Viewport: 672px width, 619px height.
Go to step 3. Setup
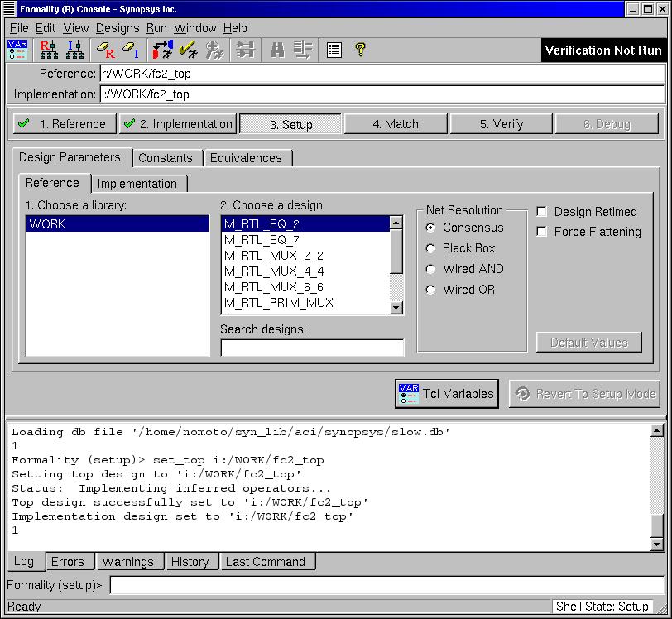coord(290,124)
